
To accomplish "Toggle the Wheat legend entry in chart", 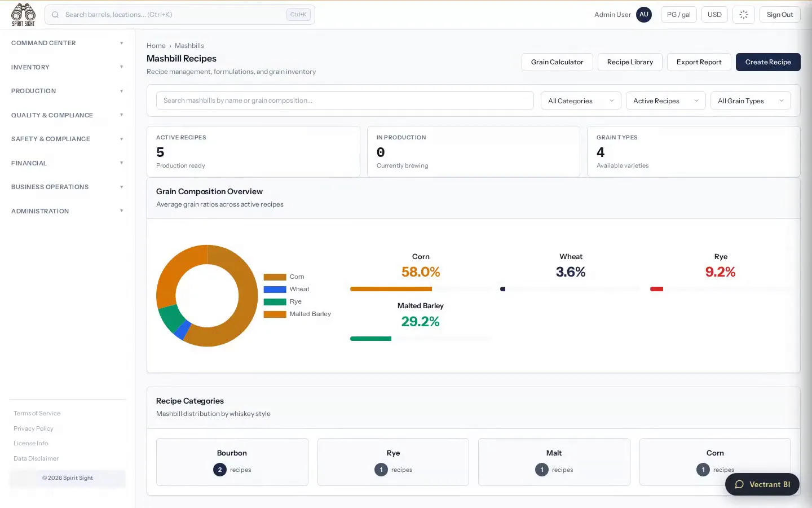I will point(286,289).
